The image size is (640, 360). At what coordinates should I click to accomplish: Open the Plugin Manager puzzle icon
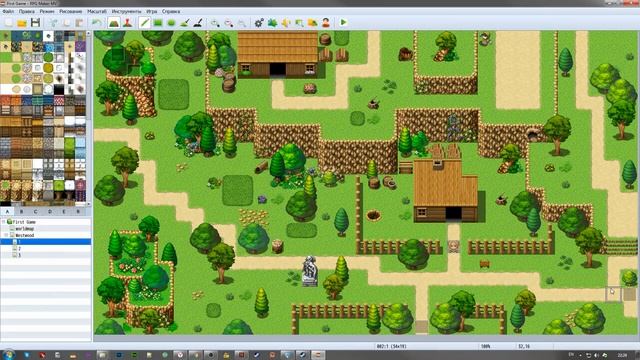tap(272, 22)
